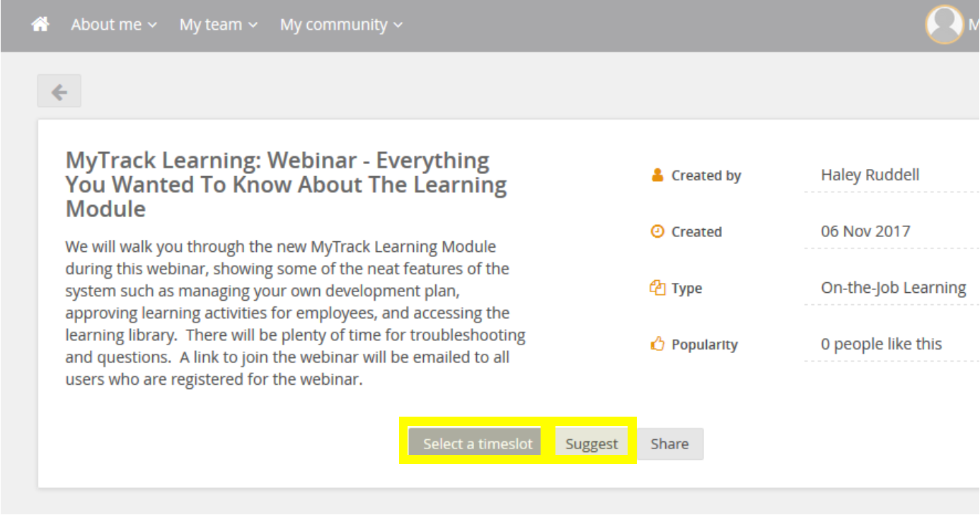Viewport: 980px width, 515px height.
Task: Click the 0 people like this text
Action: 881,344
